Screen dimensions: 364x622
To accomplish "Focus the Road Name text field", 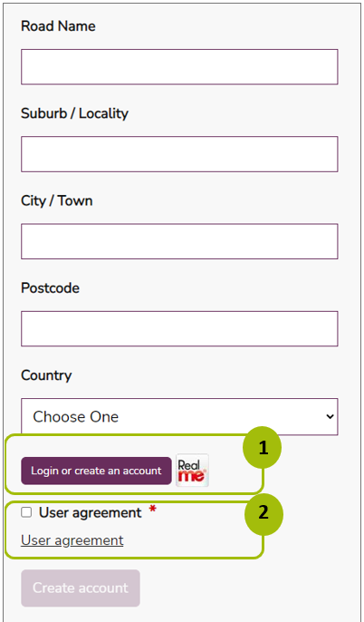I will pyautogui.click(x=179, y=67).
